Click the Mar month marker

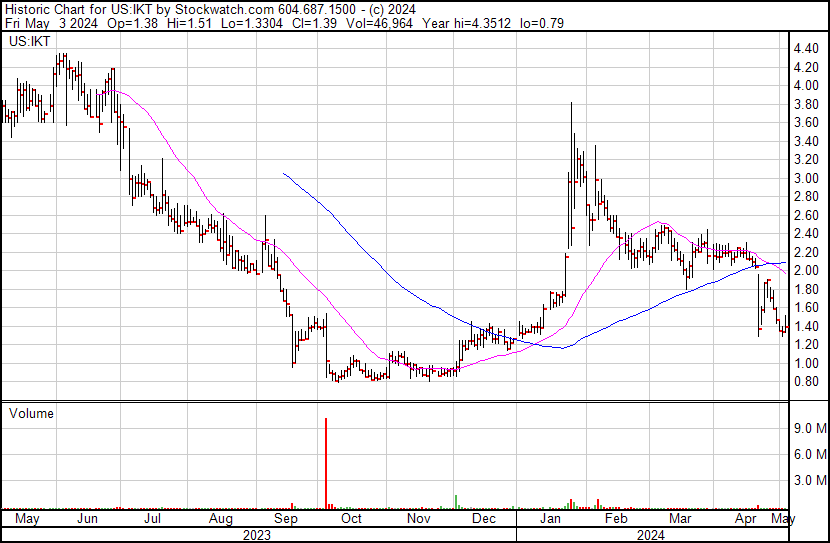(680, 520)
